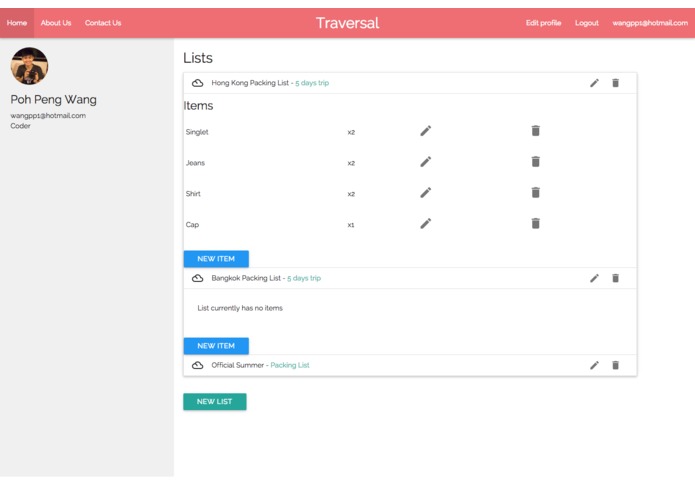The width and height of the screenshot is (695, 494).
Task: Delete the Jeans item
Action: 535,162
